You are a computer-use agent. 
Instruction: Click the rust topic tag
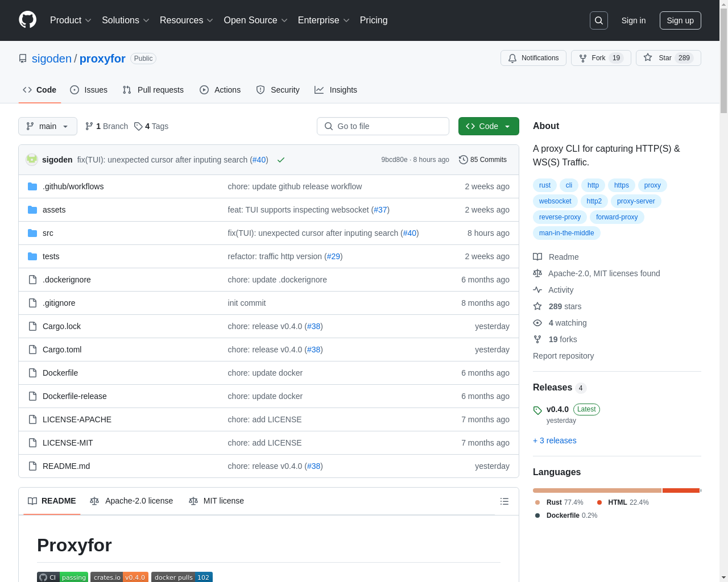coord(545,185)
